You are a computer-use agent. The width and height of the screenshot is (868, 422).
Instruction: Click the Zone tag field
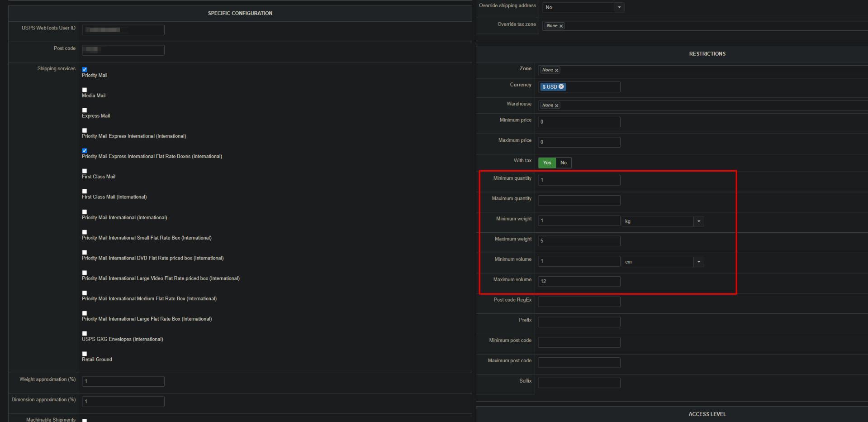(x=703, y=70)
